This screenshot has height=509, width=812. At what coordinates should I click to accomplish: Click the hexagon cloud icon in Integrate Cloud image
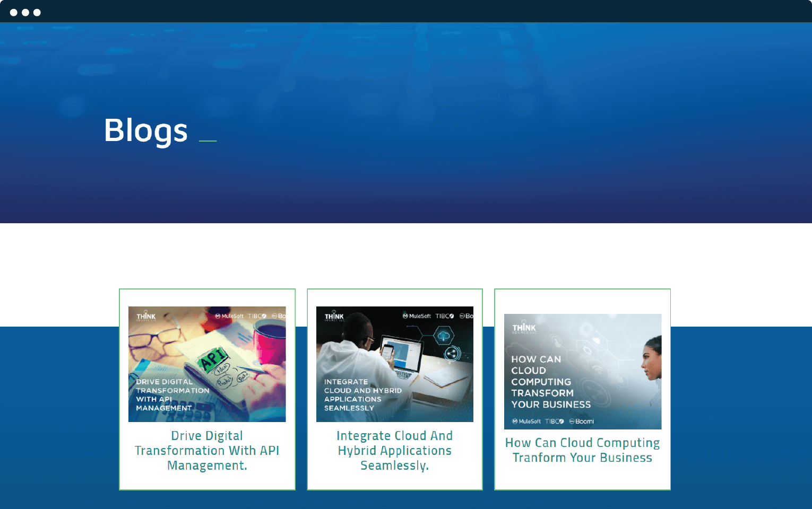[x=443, y=336]
